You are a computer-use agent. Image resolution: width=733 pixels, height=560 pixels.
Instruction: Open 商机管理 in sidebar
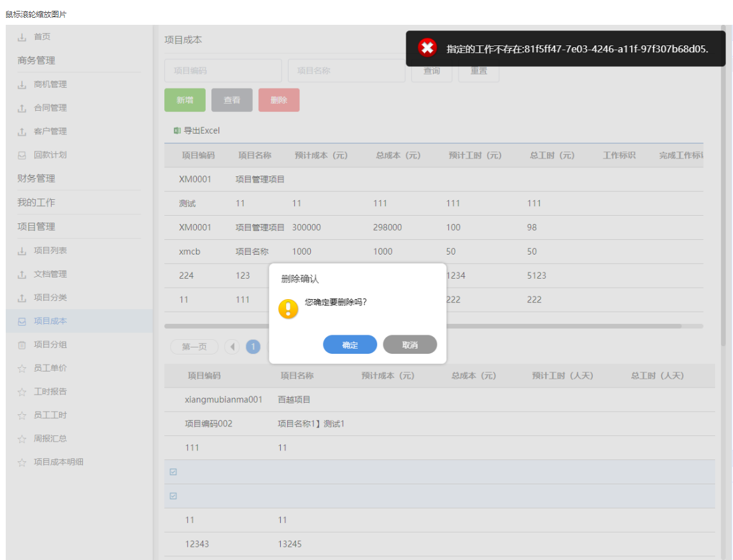click(x=50, y=84)
